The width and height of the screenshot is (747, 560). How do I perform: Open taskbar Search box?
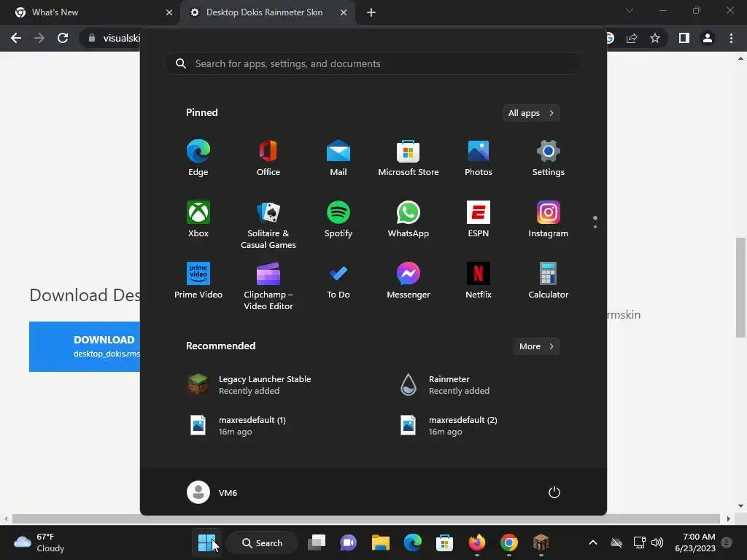263,542
